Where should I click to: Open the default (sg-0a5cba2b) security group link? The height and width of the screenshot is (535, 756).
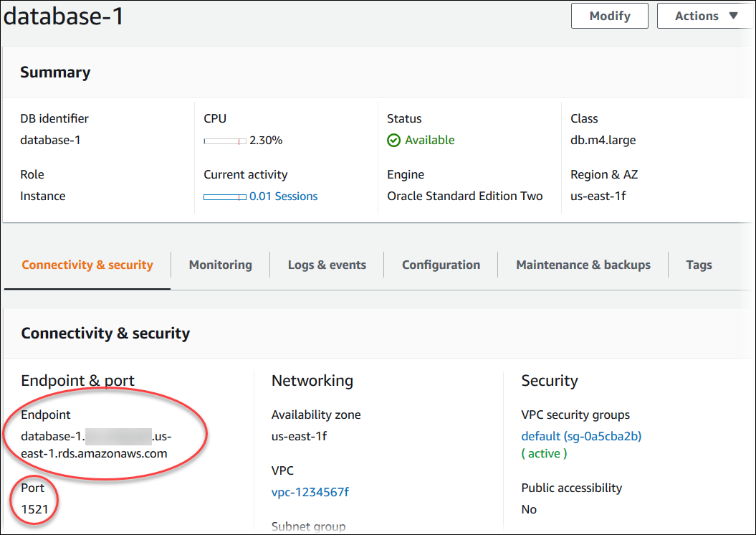581,436
